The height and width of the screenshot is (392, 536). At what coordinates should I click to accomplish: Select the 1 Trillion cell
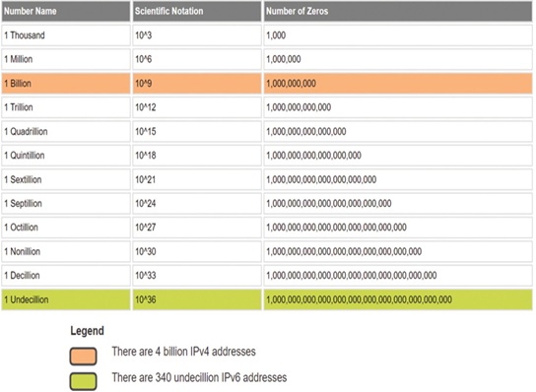click(x=66, y=107)
